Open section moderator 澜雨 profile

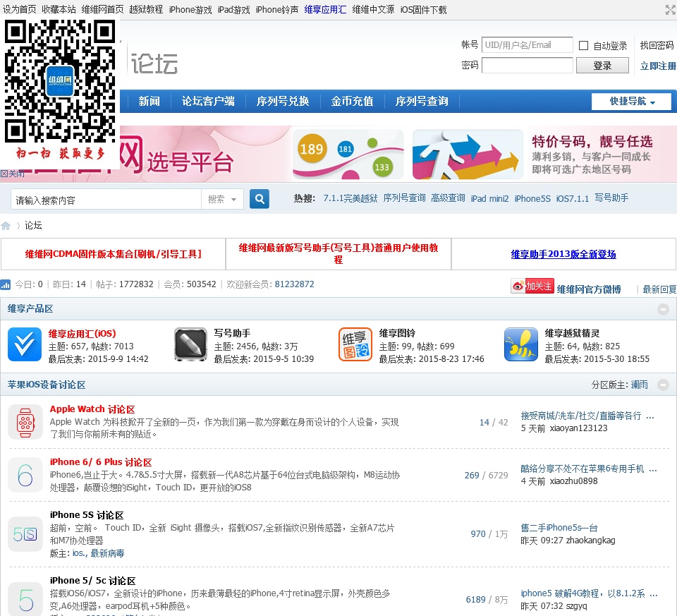(x=640, y=385)
